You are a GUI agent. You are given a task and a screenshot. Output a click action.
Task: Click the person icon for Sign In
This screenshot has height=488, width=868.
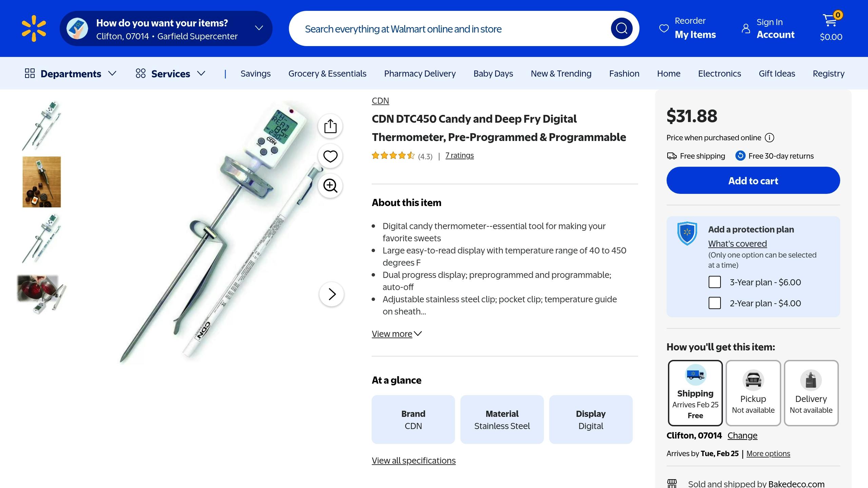[x=746, y=28]
